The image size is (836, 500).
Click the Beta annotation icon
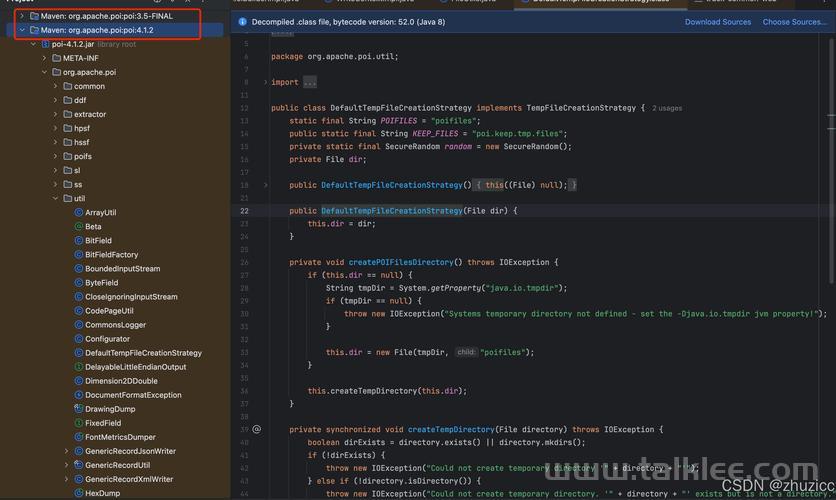click(x=78, y=227)
